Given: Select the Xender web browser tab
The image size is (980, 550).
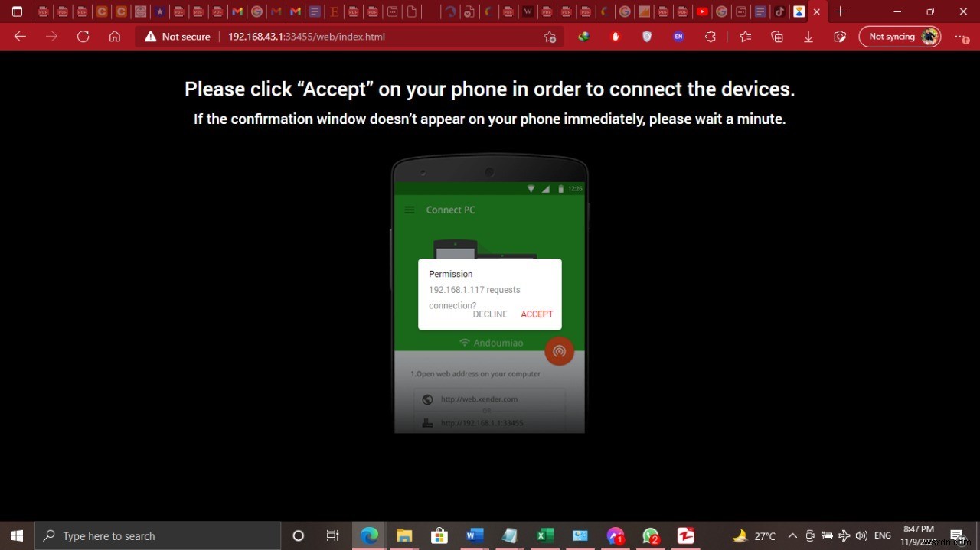Looking at the screenshot, I should point(799,11).
